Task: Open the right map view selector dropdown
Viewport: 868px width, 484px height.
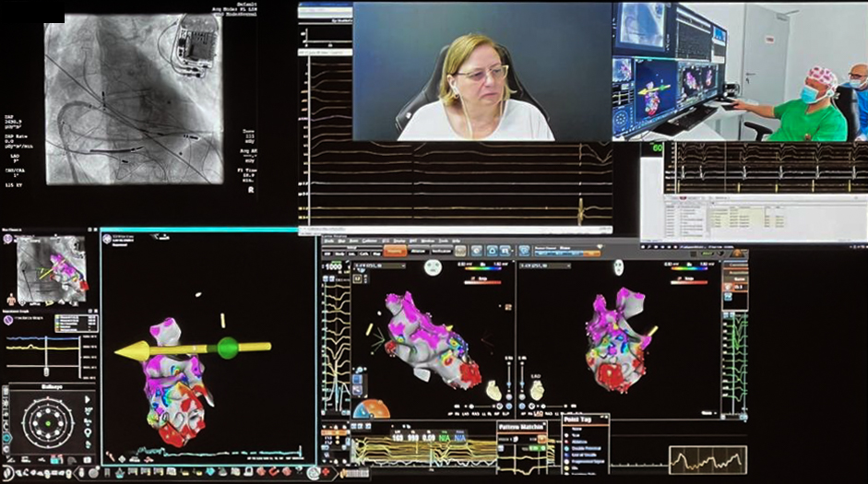Action: pyautogui.click(x=545, y=266)
